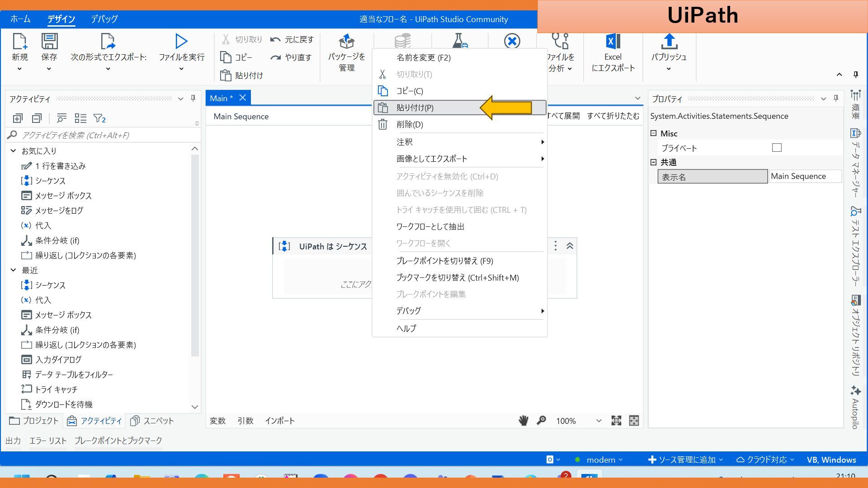Open the 変数 variables panel

pos(217,421)
